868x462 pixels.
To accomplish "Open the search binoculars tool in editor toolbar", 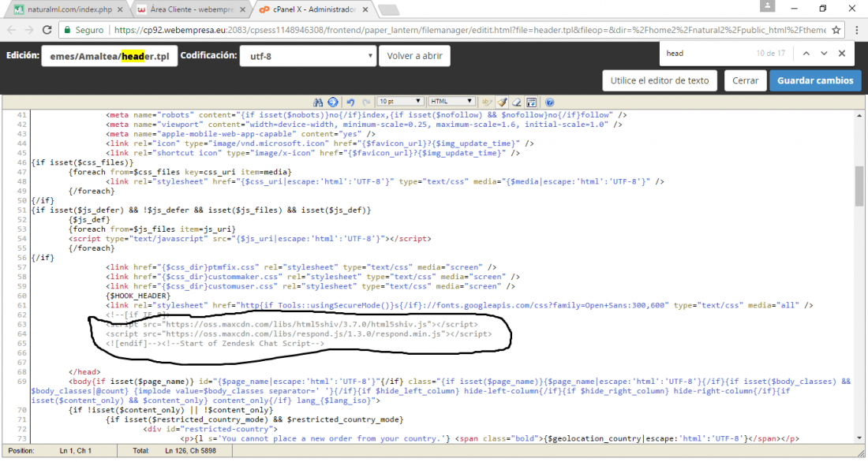I will click(318, 102).
